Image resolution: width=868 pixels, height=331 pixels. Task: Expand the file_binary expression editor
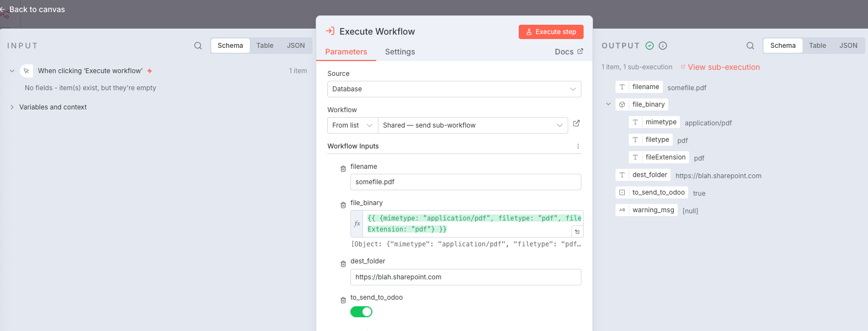coord(577,231)
